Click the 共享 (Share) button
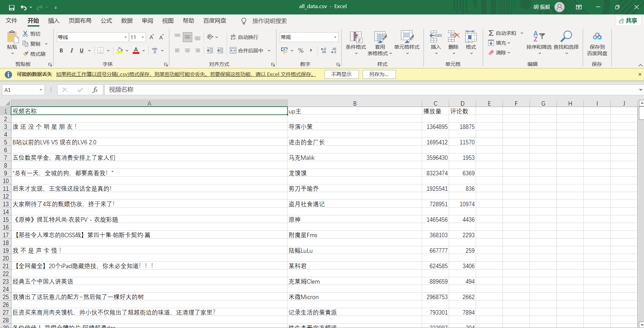Image resolution: width=644 pixels, height=328 pixels. click(628, 21)
